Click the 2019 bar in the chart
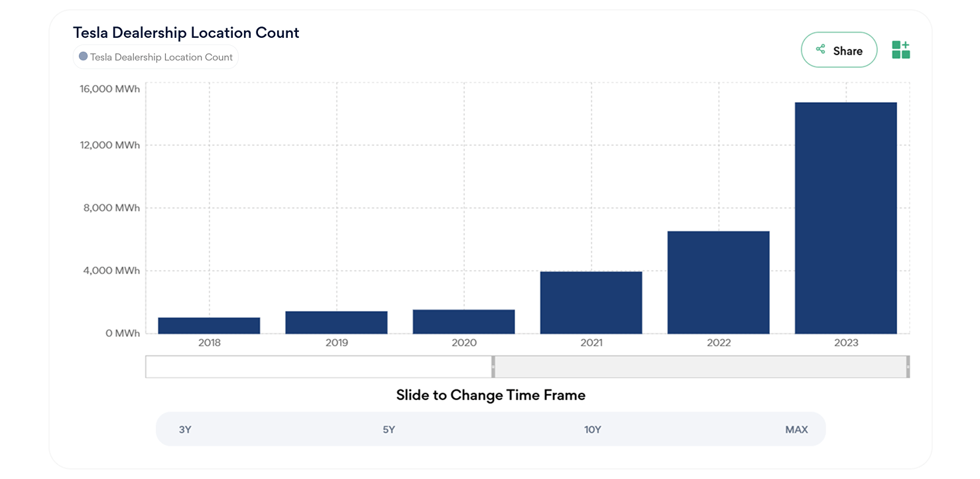 (336, 322)
